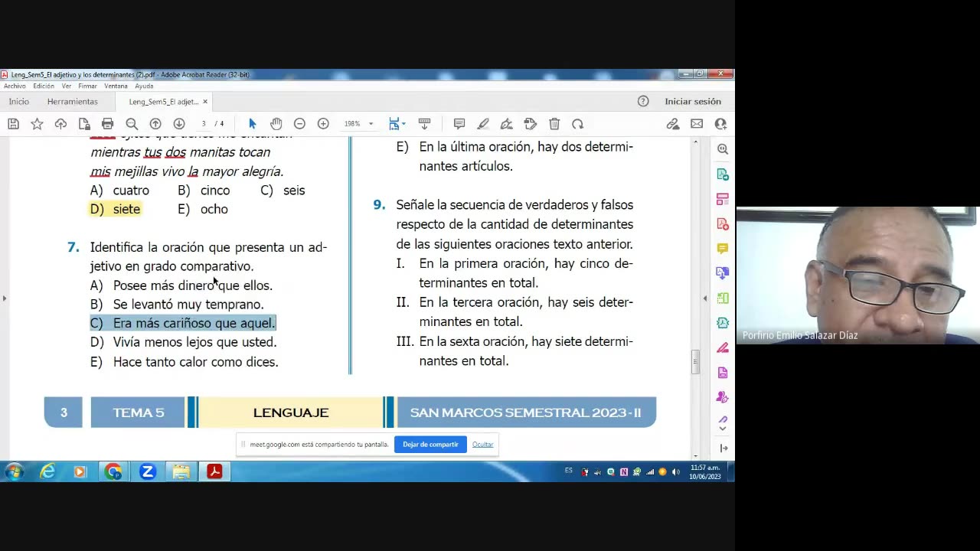The height and width of the screenshot is (551, 980).
Task: Select the arrow selection tool
Action: click(x=253, y=124)
